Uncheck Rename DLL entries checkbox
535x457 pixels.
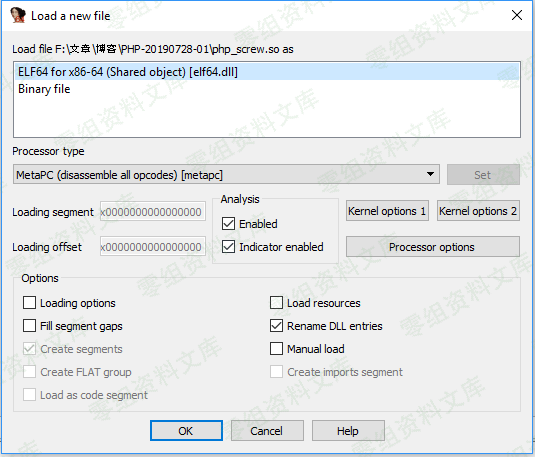tap(276, 326)
